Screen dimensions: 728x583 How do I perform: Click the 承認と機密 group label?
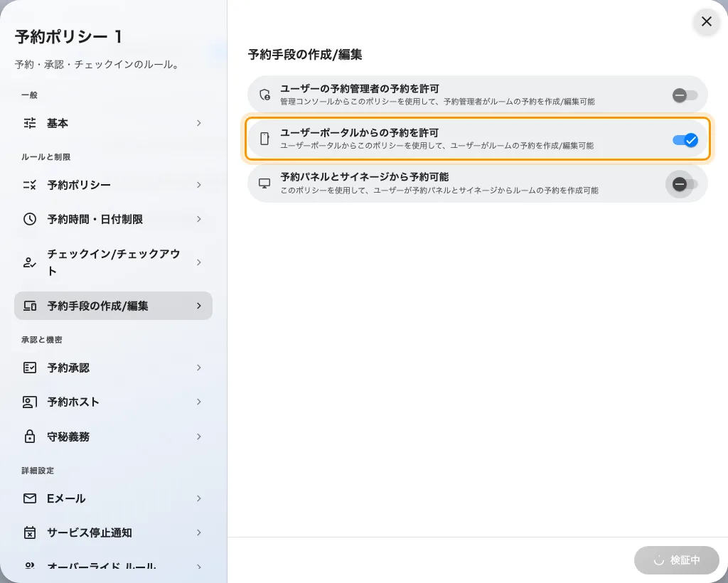pyautogui.click(x=41, y=340)
